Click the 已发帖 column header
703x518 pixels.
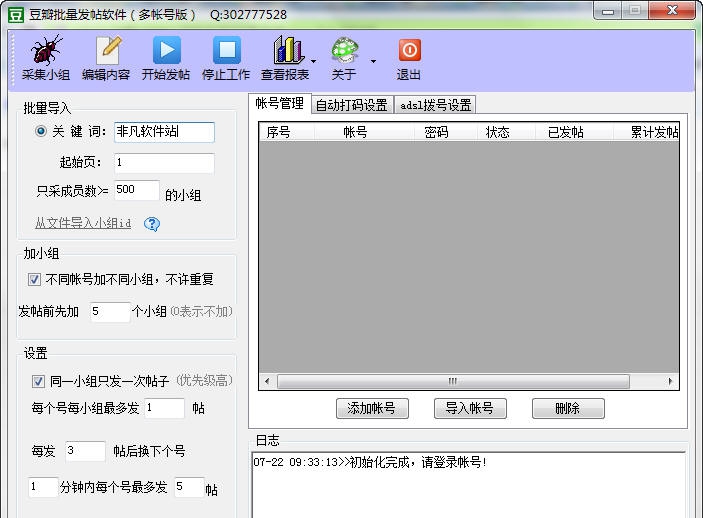point(574,132)
